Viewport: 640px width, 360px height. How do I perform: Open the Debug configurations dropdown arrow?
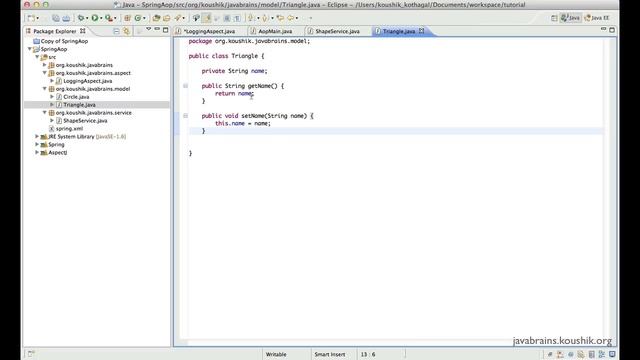(x=87, y=18)
